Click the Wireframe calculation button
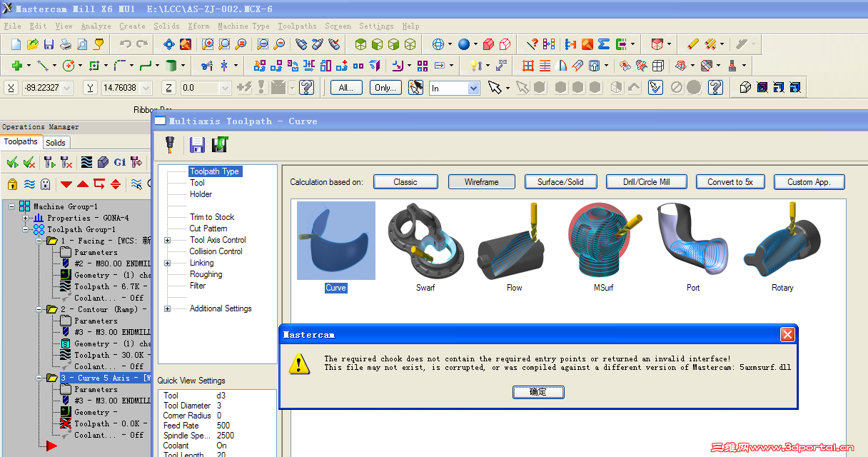 coord(481,182)
